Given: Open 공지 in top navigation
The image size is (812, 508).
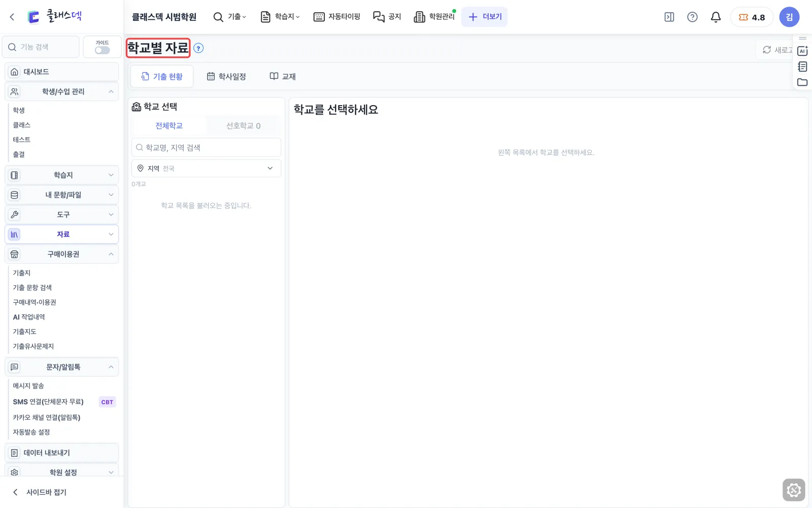Looking at the screenshot, I should pyautogui.click(x=387, y=17).
